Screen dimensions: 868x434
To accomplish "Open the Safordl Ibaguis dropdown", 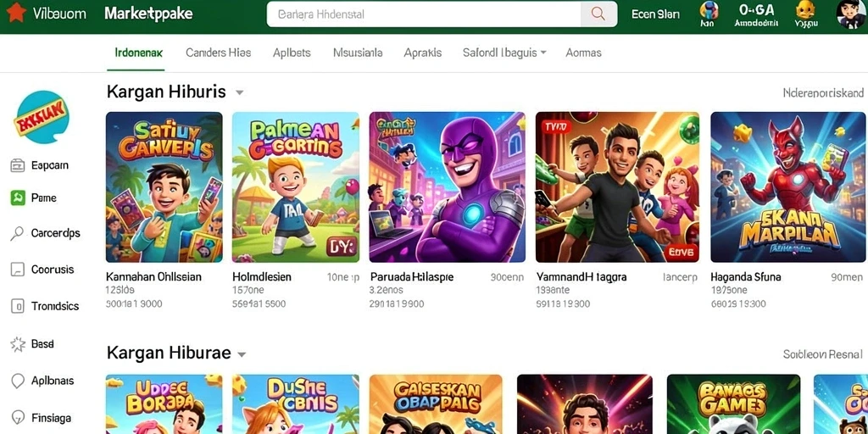I will tap(504, 53).
